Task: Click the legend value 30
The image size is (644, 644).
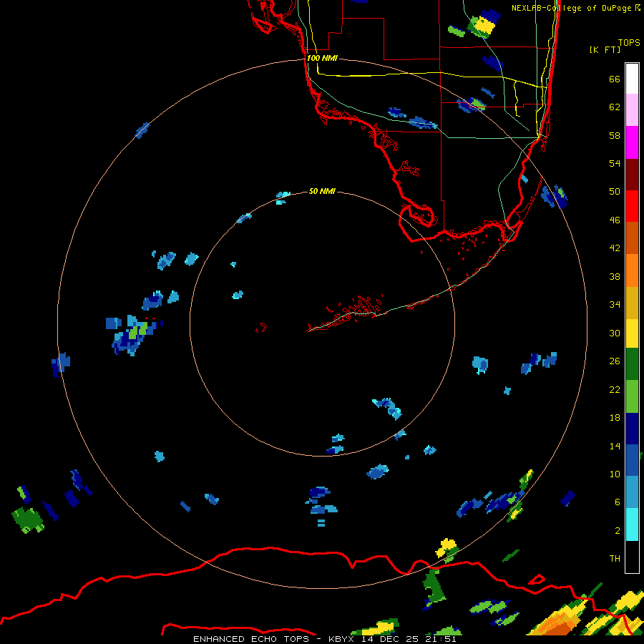Action: click(x=615, y=333)
